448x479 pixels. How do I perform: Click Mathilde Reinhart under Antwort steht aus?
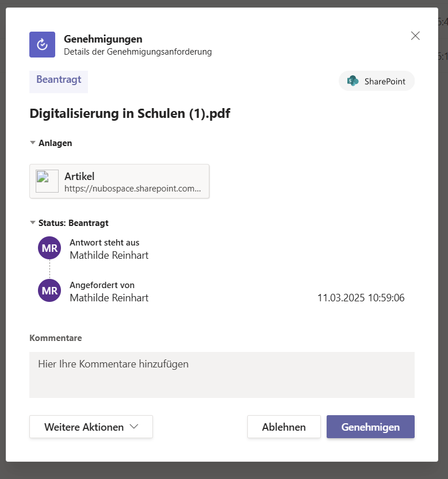coord(109,255)
